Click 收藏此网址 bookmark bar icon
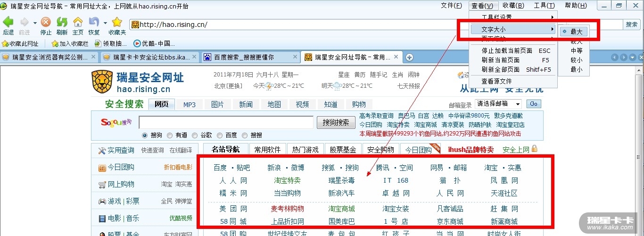Image resolution: width=644 pixels, height=236 pixels. [x=5, y=43]
